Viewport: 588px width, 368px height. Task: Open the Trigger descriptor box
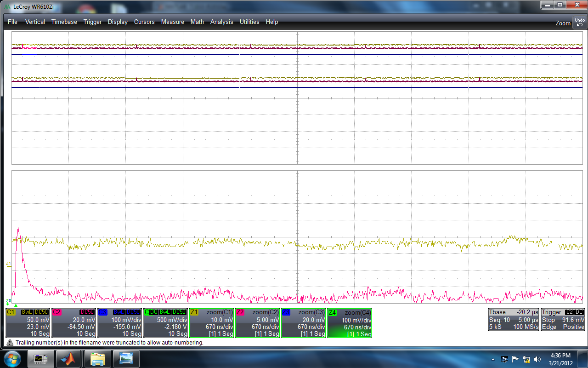tap(564, 319)
